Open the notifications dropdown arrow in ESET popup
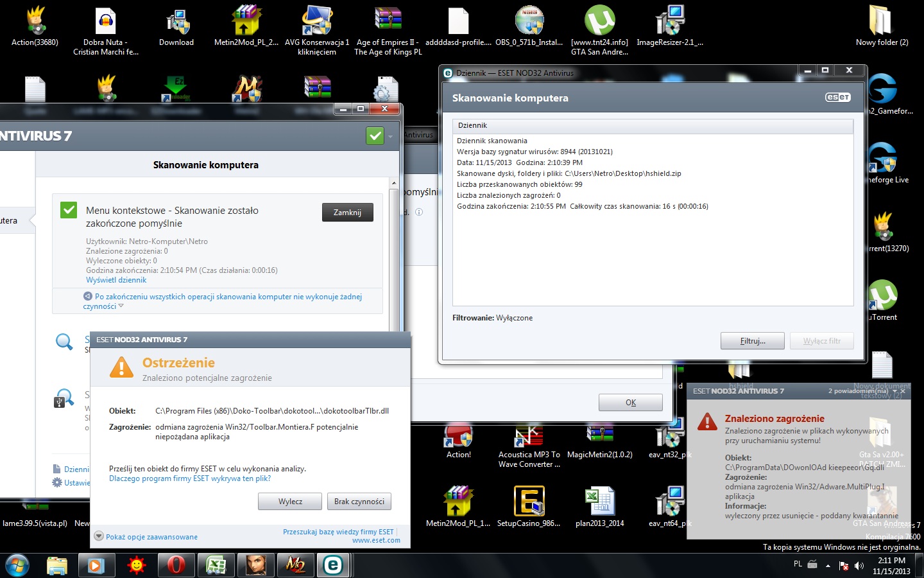The image size is (924, 578). [894, 391]
